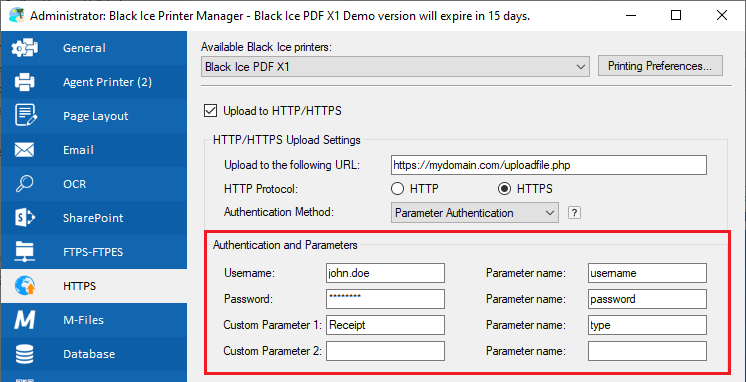Click the Username field containing john.doe
The height and width of the screenshot is (382, 746).
click(385, 273)
